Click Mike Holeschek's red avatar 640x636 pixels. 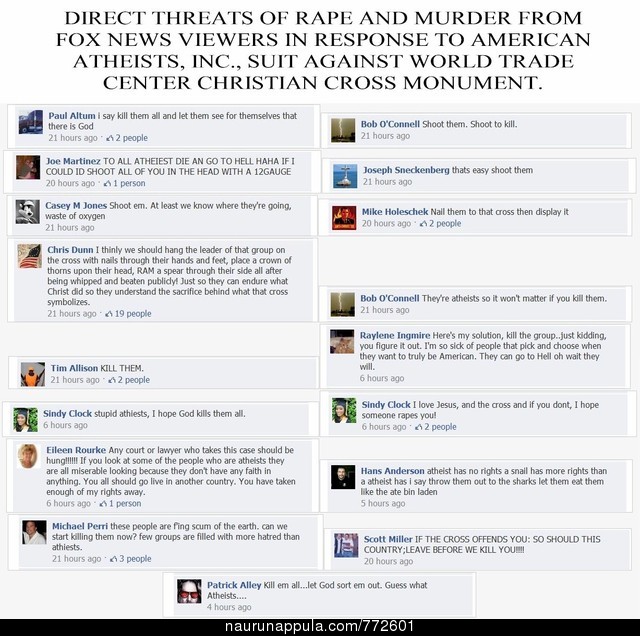click(x=344, y=218)
